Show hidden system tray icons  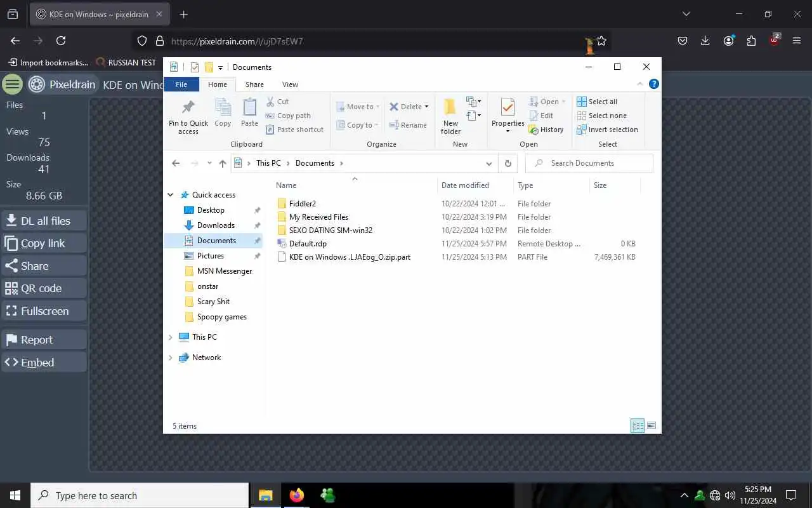pos(684,495)
